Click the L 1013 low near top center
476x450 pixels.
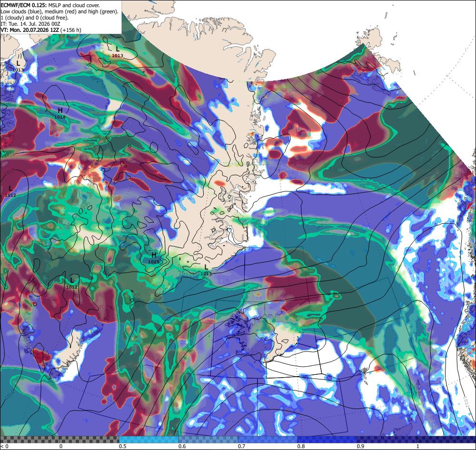click(118, 51)
